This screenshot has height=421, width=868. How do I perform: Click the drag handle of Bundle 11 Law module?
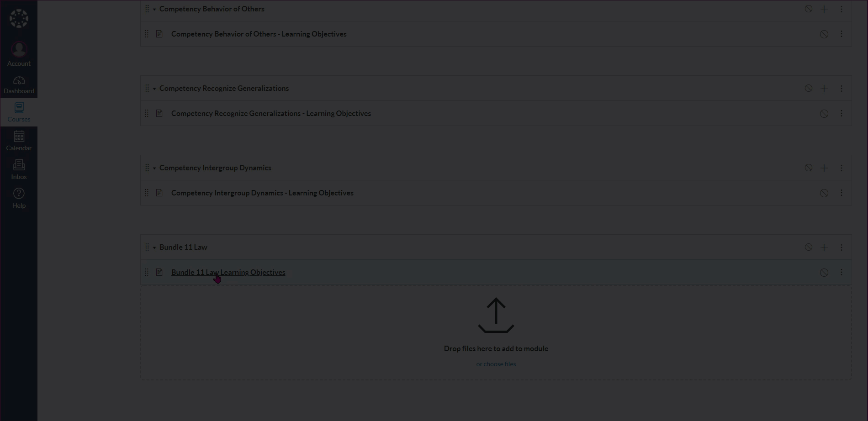[147, 247]
